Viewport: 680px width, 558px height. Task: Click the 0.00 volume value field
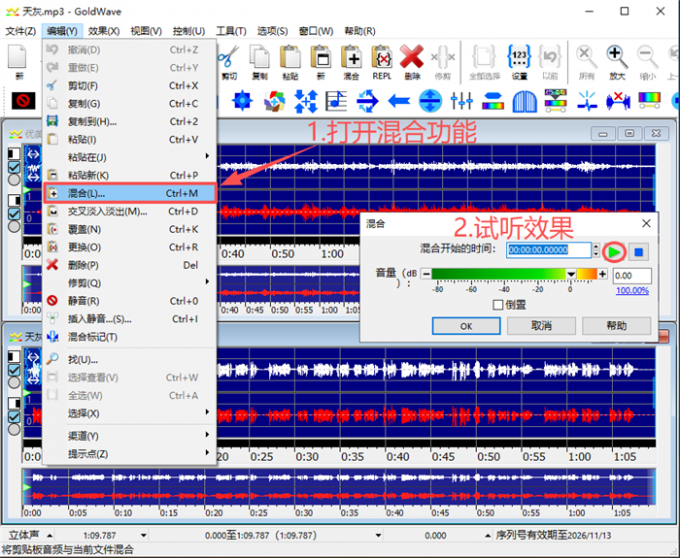point(632,275)
